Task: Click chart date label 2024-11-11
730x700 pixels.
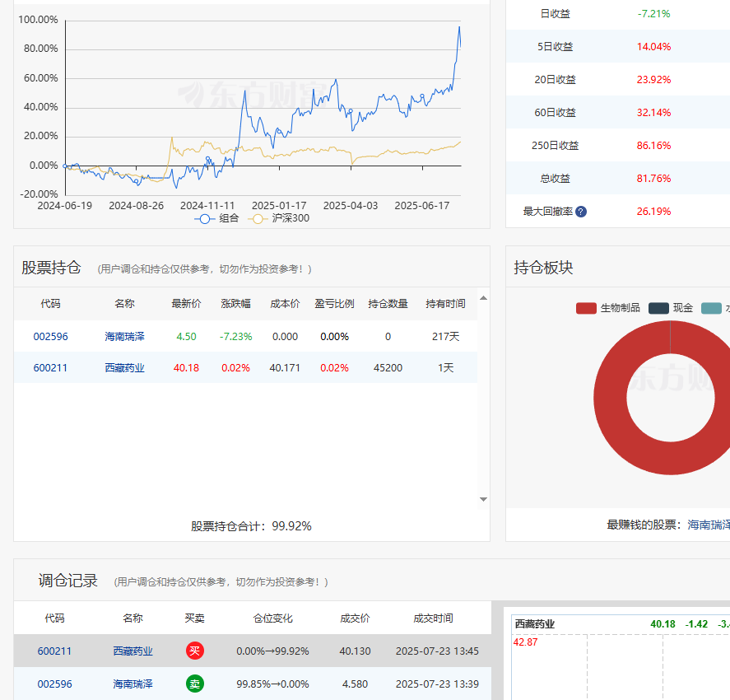Action: [207, 205]
